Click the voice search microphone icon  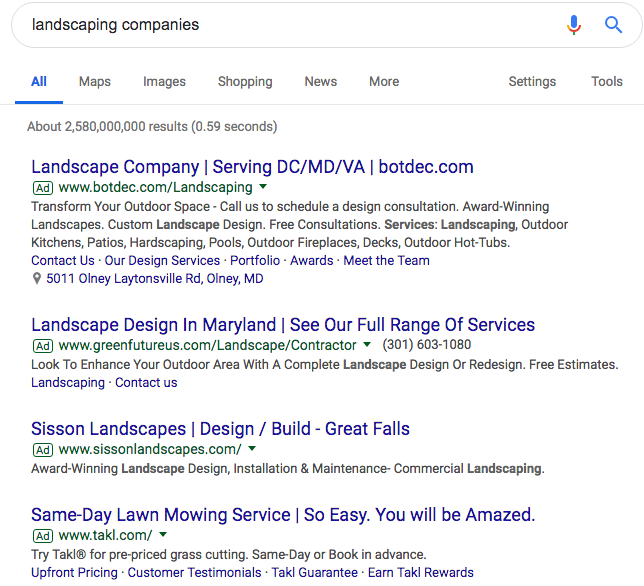pos(574,25)
